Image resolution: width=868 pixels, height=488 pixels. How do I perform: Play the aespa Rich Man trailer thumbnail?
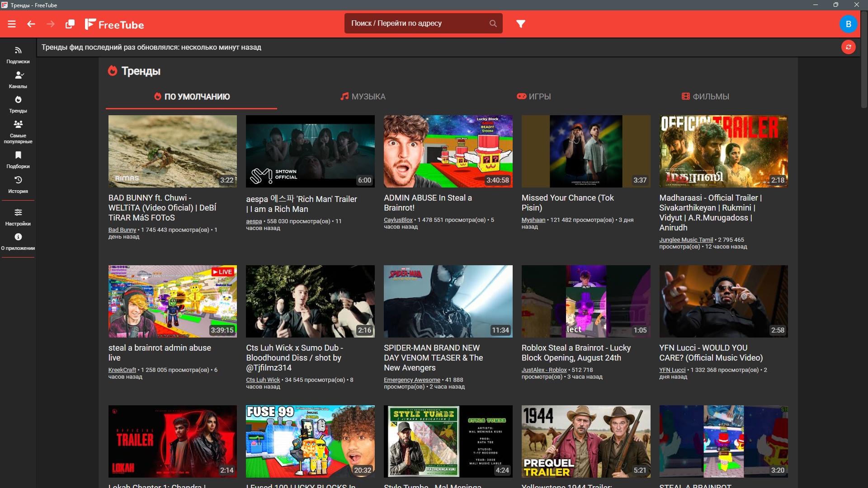[310, 151]
